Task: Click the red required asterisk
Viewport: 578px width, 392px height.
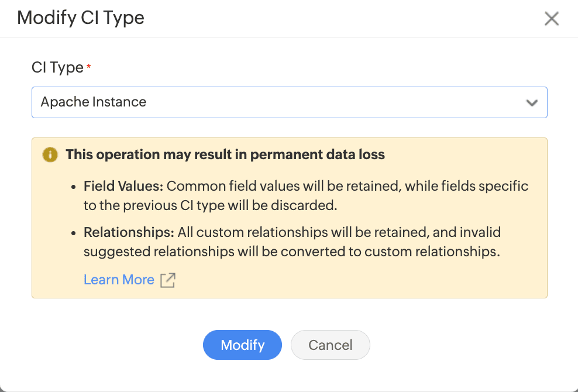Action: 89,67
